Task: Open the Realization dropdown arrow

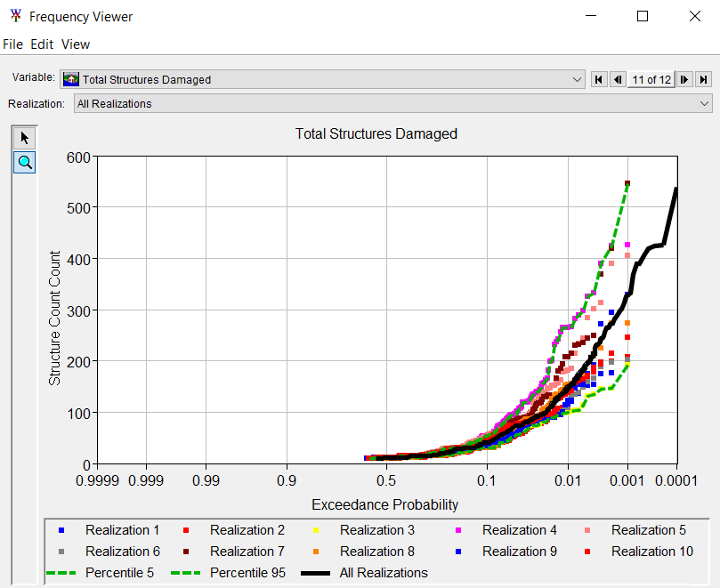Action: click(705, 103)
